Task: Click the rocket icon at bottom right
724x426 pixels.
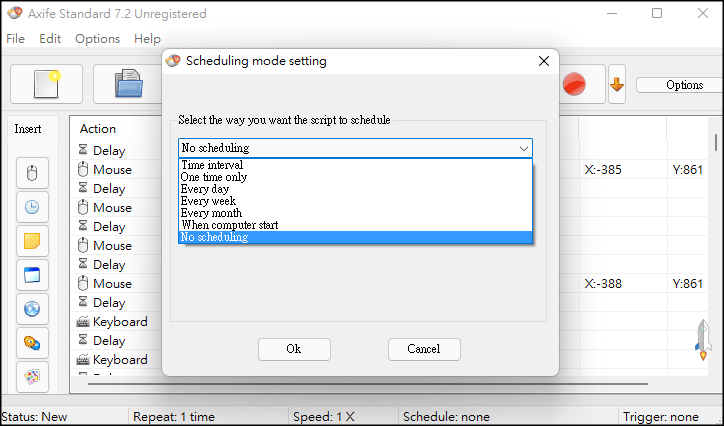Action: point(702,340)
